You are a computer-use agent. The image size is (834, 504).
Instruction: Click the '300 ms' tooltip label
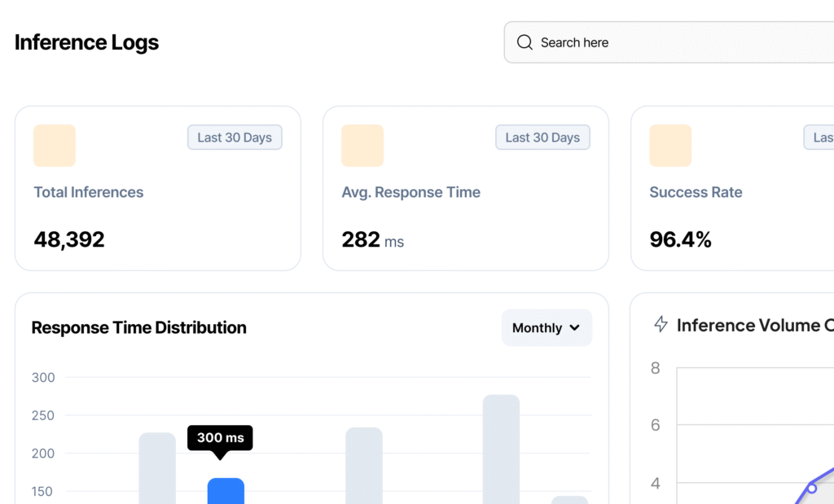220,437
